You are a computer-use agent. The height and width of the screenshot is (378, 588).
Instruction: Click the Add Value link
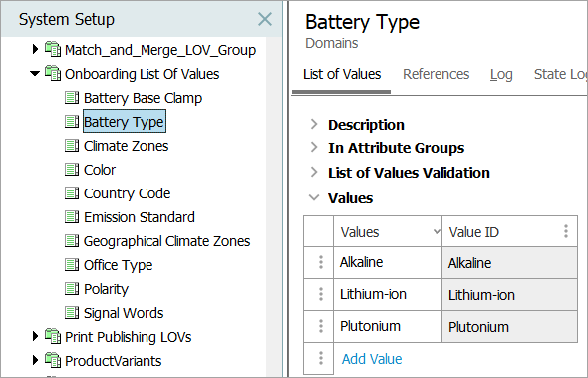pos(372,359)
